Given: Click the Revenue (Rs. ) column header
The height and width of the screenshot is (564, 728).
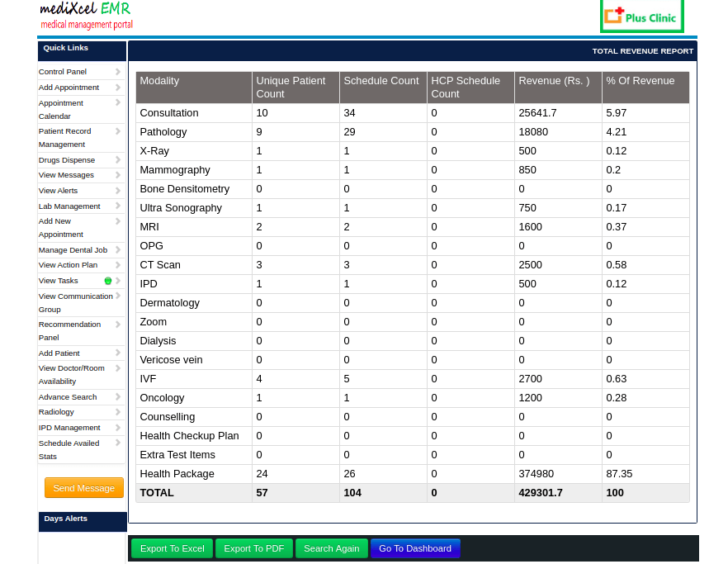Looking at the screenshot, I should (x=558, y=88).
